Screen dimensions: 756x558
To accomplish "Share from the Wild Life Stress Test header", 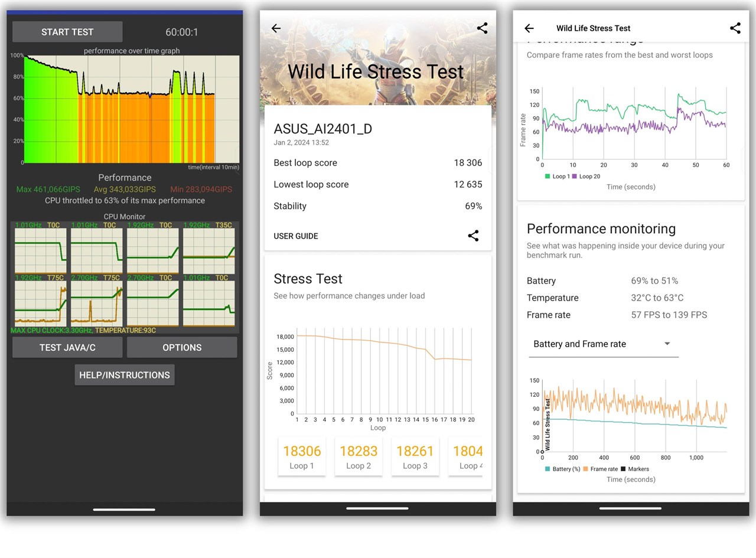I will click(735, 28).
